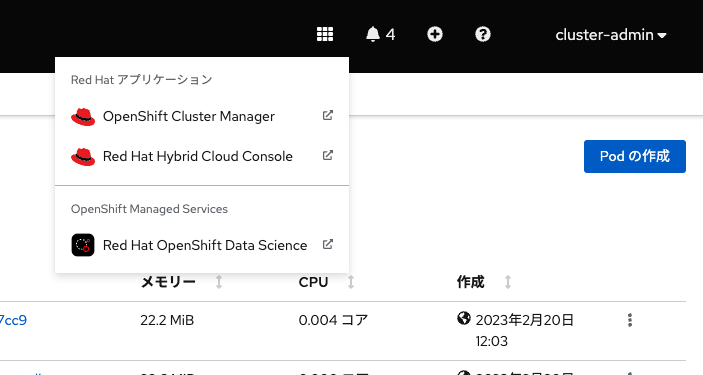
Task: Select the 2023年2月20日 12:03 creation timestamp
Action: 525,331
